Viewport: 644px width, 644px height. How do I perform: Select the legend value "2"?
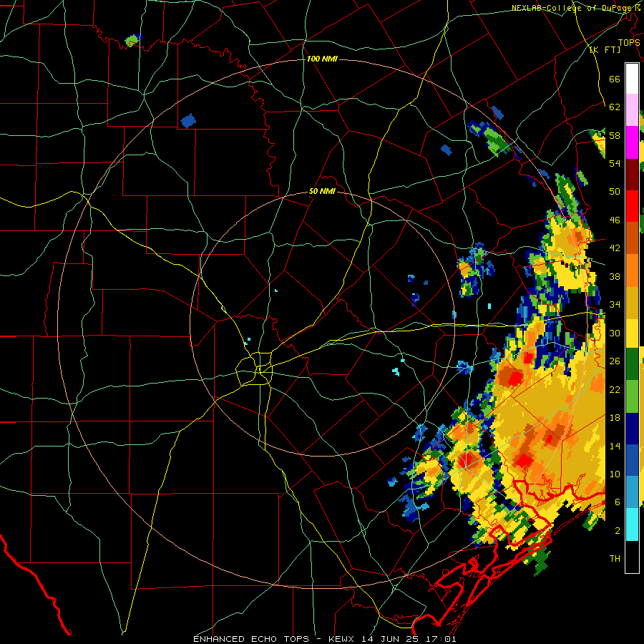click(618, 531)
